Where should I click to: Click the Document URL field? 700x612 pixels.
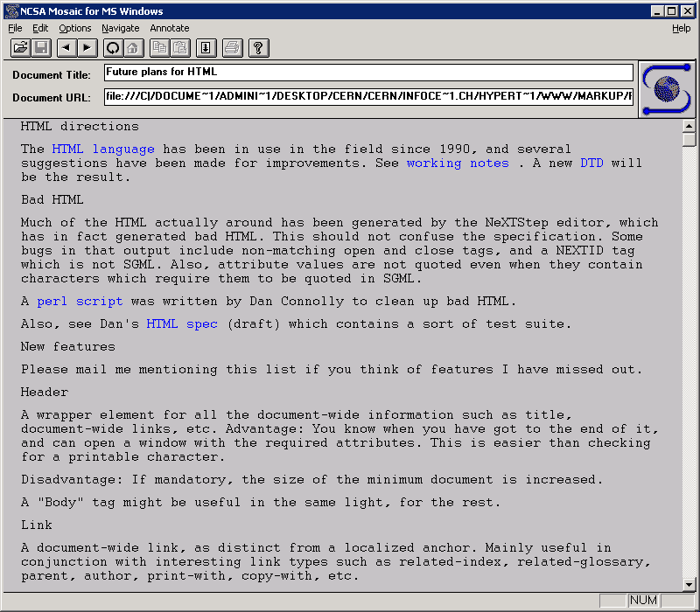click(x=368, y=97)
